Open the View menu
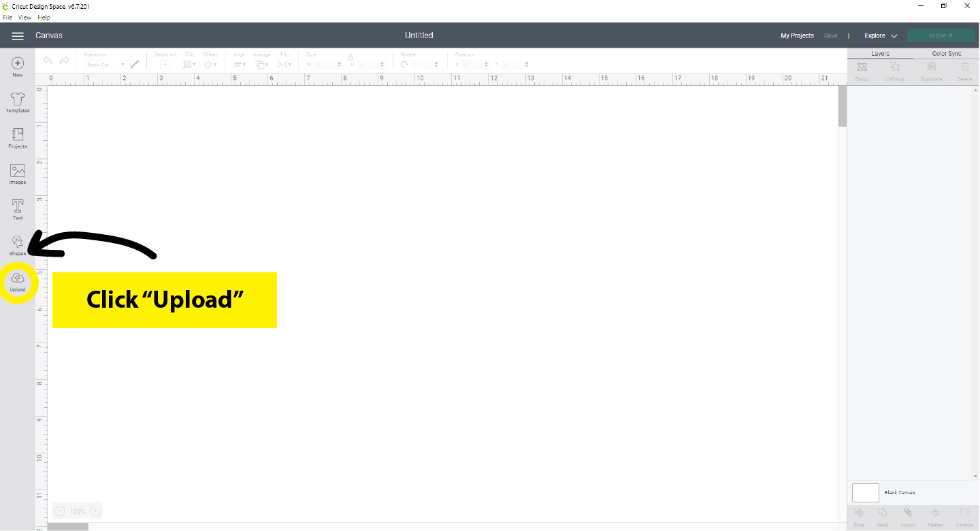Viewport: 980px width, 531px height. point(24,17)
